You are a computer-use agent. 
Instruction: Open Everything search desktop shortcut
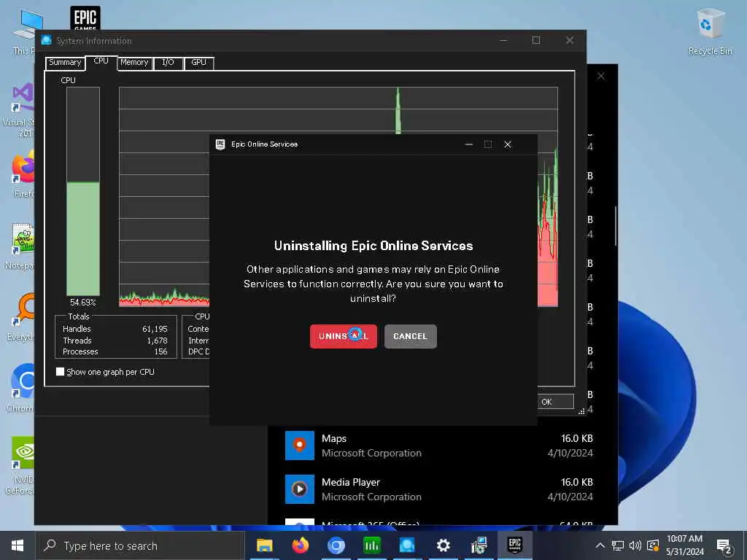22,317
